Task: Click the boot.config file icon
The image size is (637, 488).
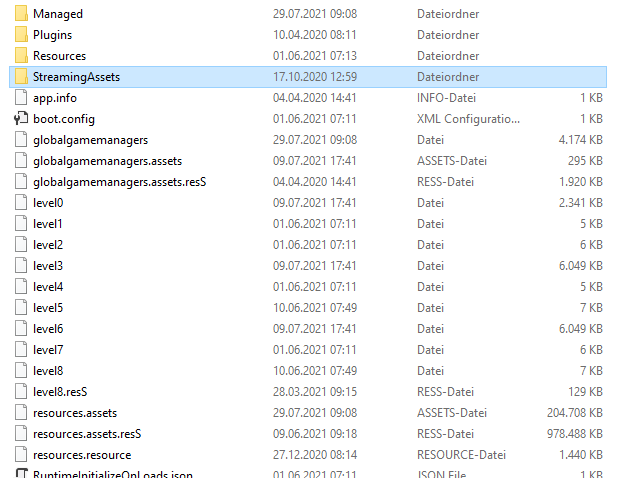Action: [x=22, y=119]
